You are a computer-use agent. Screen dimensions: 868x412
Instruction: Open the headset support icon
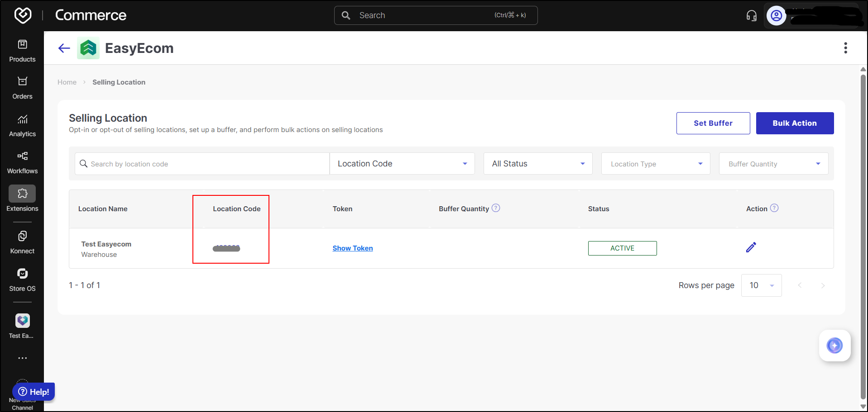[x=751, y=16]
